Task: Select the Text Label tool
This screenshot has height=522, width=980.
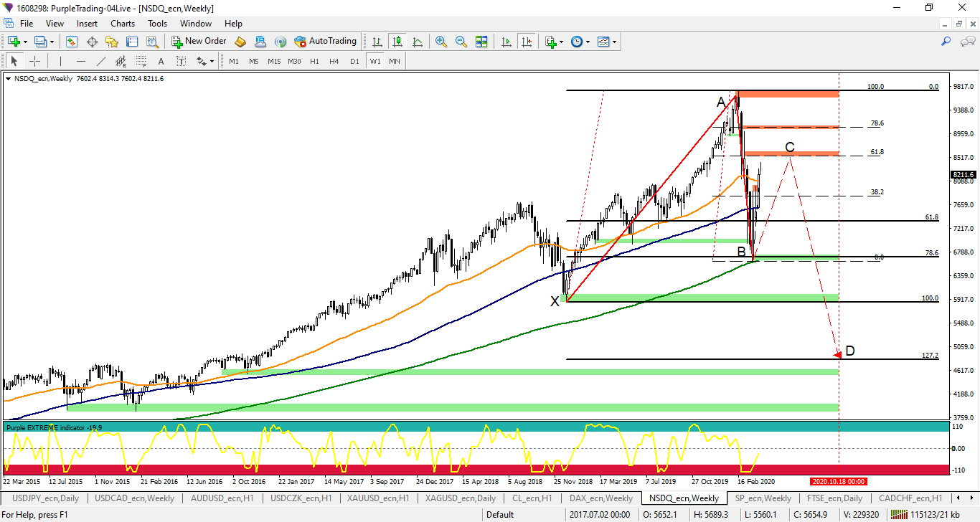Action: coord(180,61)
